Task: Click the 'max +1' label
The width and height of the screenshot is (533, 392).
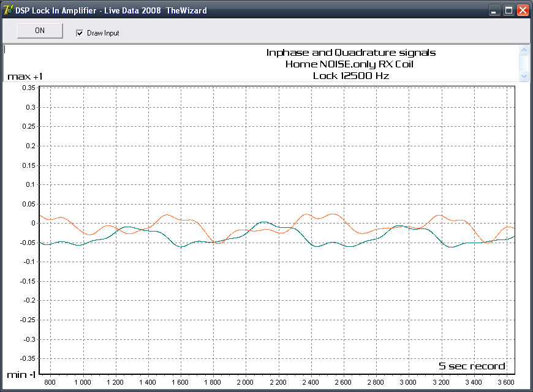Action: [x=25, y=77]
